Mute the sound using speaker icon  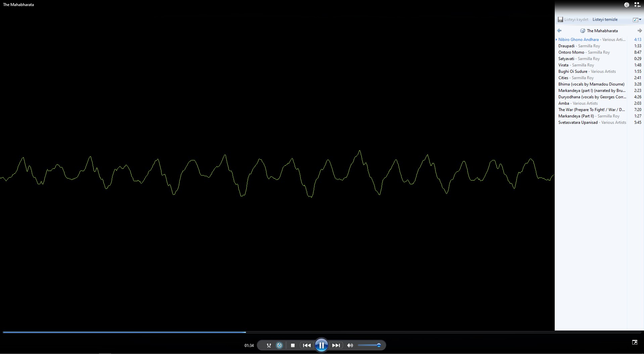[350, 345]
